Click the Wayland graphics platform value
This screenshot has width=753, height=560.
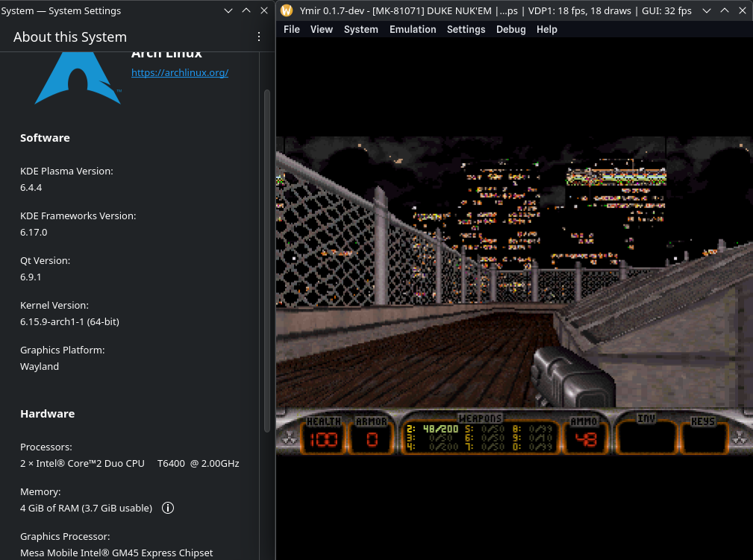coord(40,367)
